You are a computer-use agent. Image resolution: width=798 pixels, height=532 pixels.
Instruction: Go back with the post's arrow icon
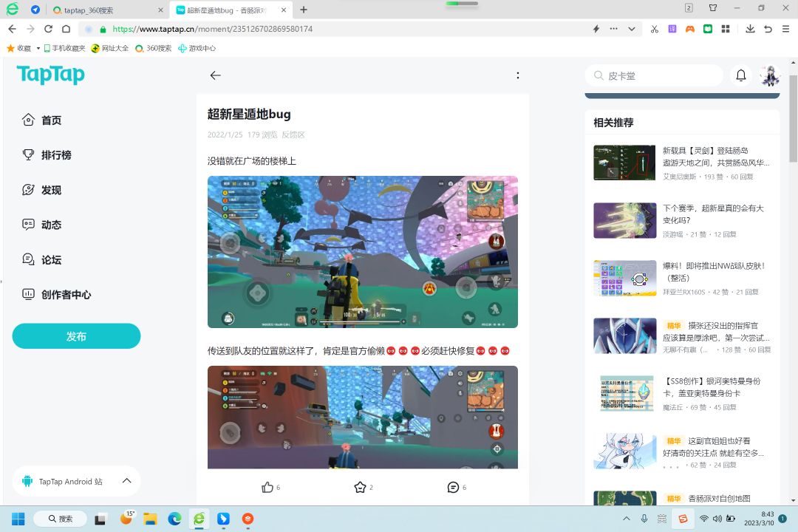pyautogui.click(x=215, y=75)
